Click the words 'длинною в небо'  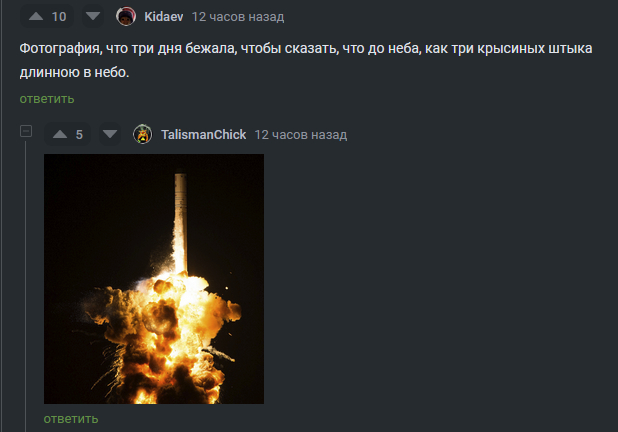[74, 73]
